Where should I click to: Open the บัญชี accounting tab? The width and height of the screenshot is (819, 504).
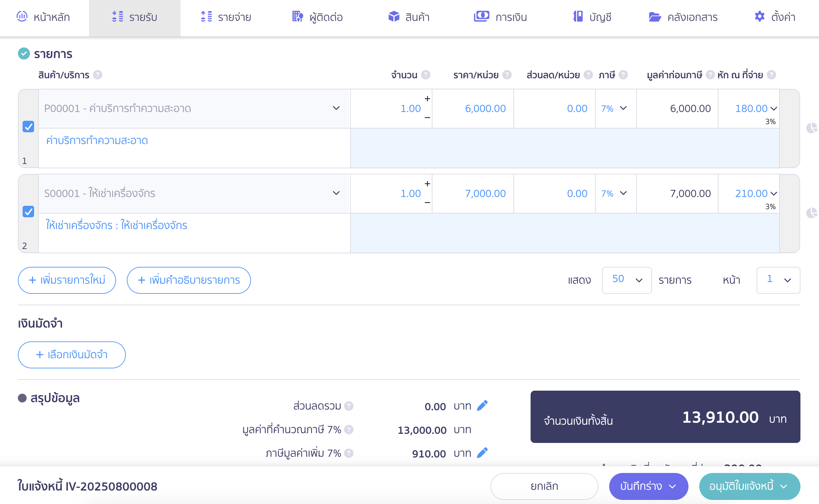[x=592, y=17]
